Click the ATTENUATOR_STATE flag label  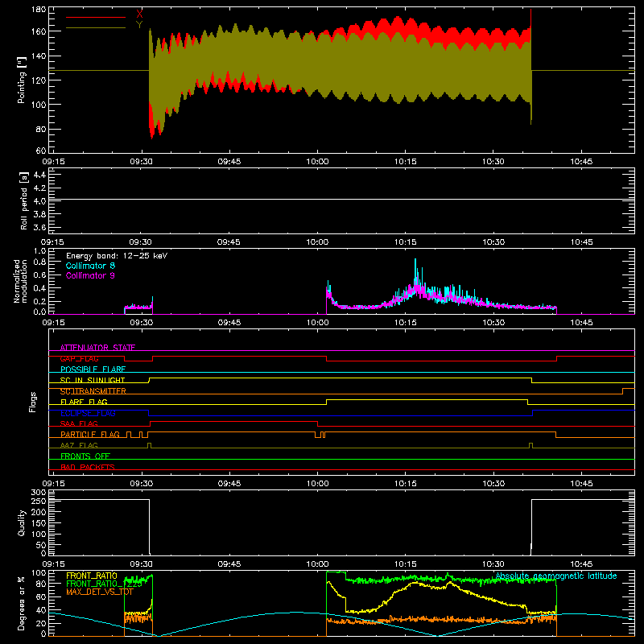click(97, 348)
